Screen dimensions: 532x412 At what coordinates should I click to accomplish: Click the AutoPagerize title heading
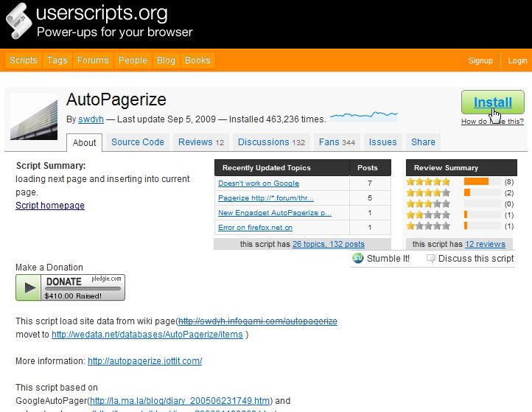click(116, 99)
